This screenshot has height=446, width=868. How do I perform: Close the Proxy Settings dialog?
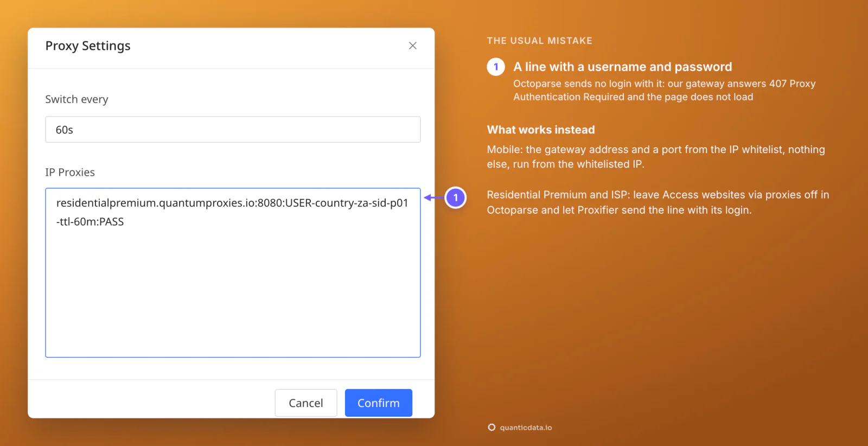pos(412,46)
